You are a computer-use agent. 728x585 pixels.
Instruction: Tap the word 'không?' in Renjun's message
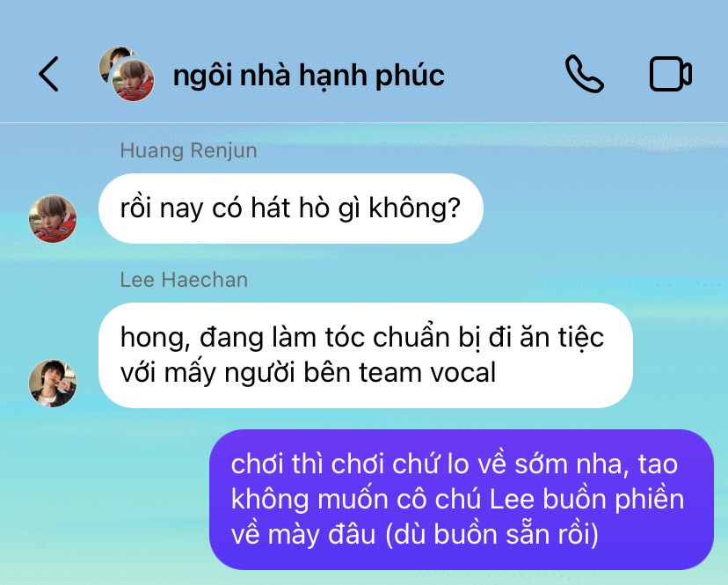click(414, 208)
